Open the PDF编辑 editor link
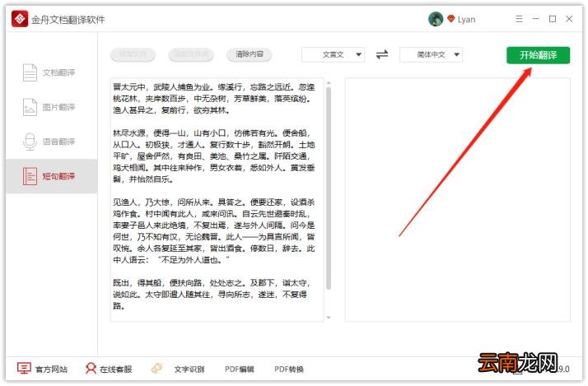Screen dimensions: 588x386 (x=240, y=370)
